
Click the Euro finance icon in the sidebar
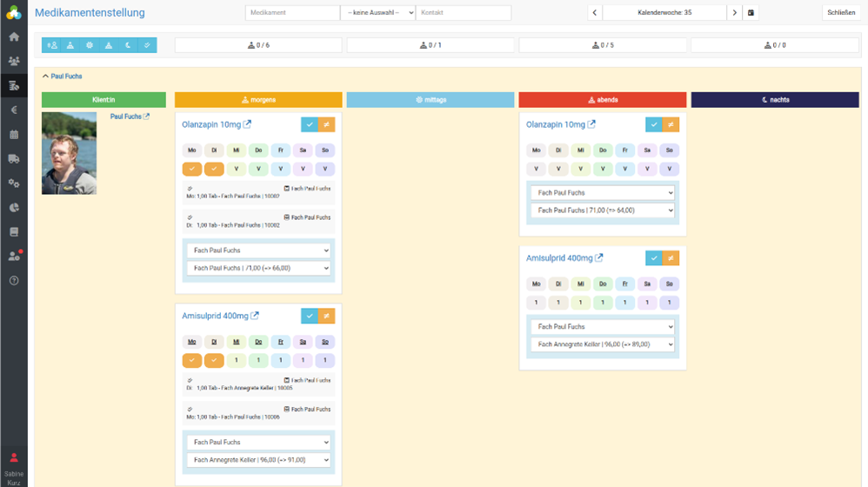pos(13,110)
